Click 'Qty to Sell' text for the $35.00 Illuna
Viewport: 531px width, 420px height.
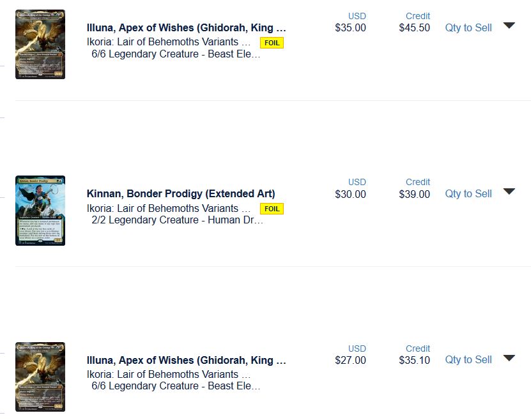click(x=468, y=27)
